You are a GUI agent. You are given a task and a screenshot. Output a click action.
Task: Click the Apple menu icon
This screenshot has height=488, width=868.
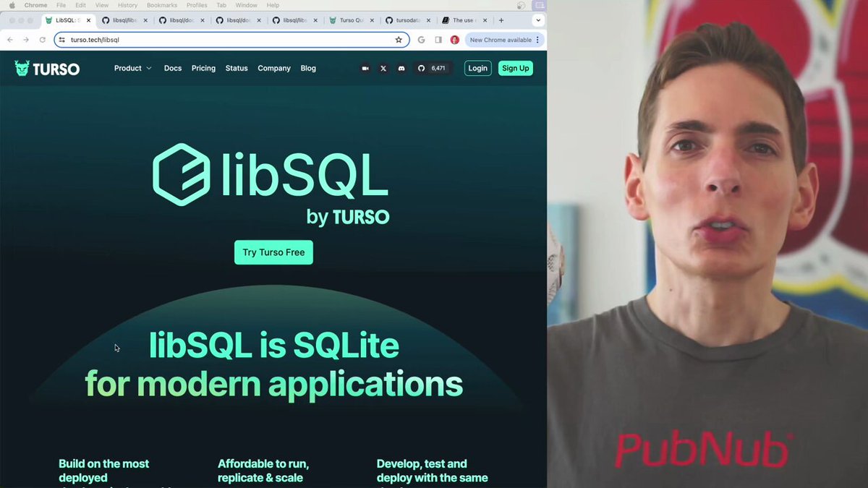tap(12, 5)
